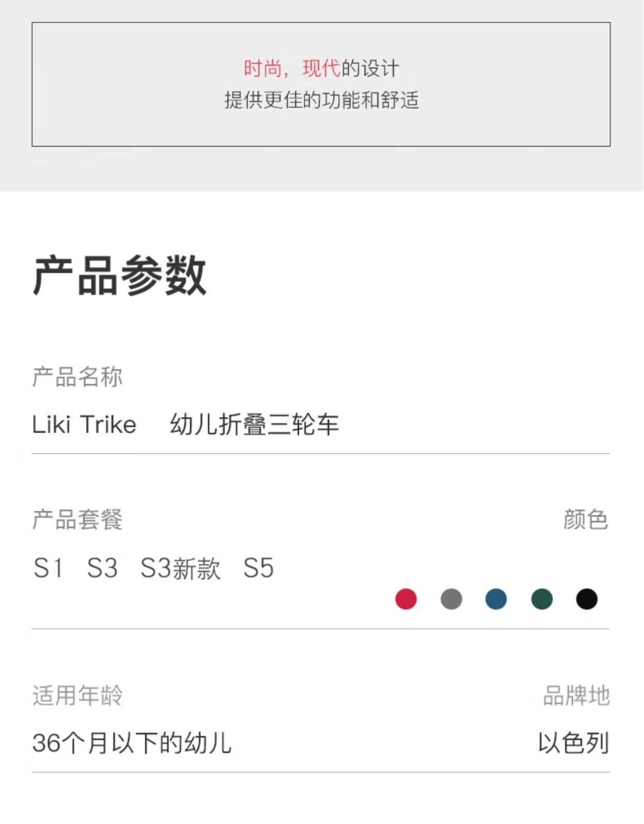Choose the S1 package option
The width and height of the screenshot is (644, 824).
[48, 569]
